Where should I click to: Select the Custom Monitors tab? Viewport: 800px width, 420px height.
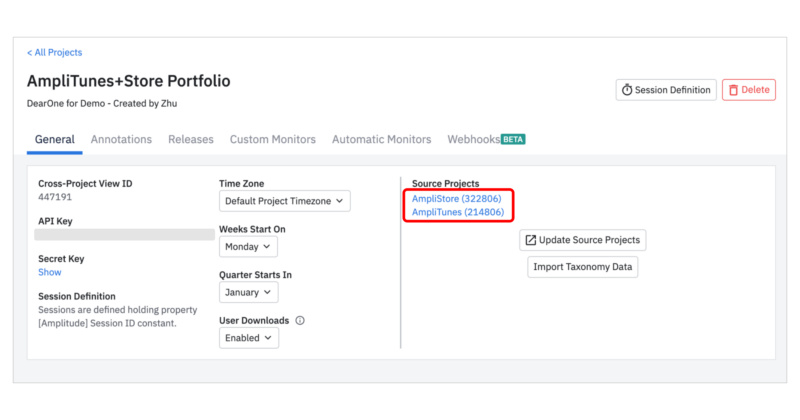(x=272, y=140)
